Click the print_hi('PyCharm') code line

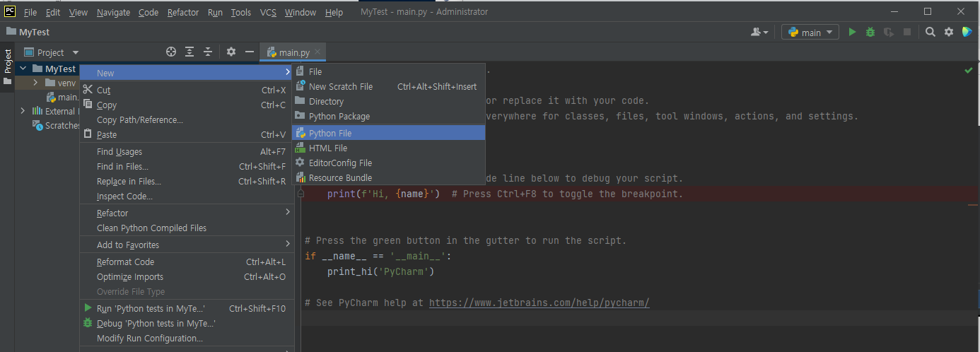[x=380, y=271]
